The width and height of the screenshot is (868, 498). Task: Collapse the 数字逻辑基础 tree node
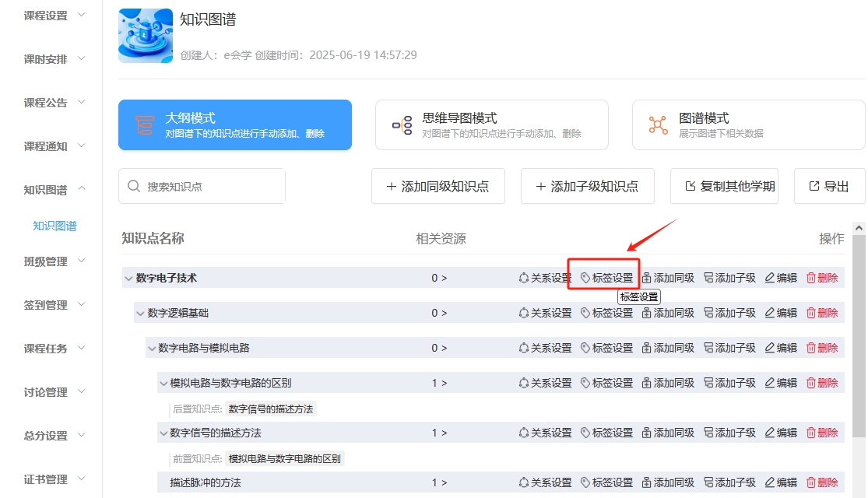point(140,313)
